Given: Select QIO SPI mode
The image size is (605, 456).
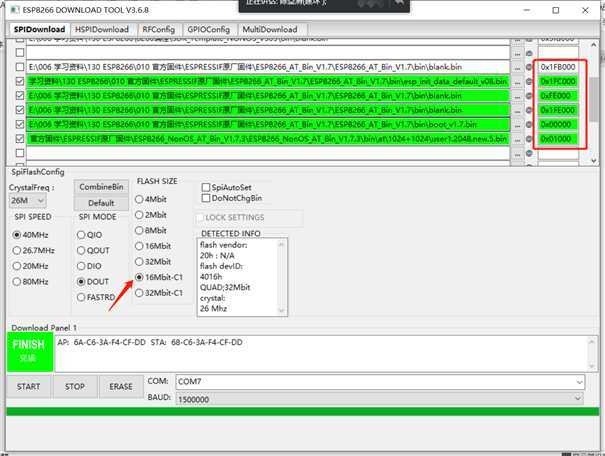Looking at the screenshot, I should [x=90, y=235].
